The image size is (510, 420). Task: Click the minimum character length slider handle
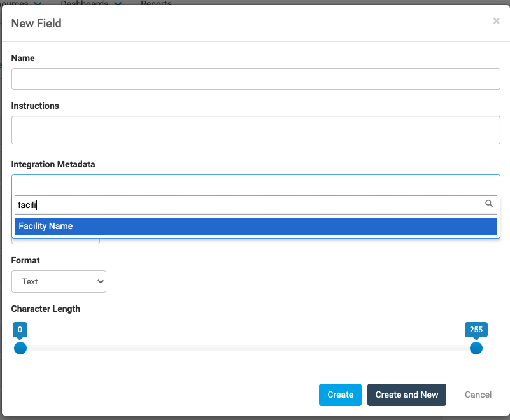pos(20,348)
